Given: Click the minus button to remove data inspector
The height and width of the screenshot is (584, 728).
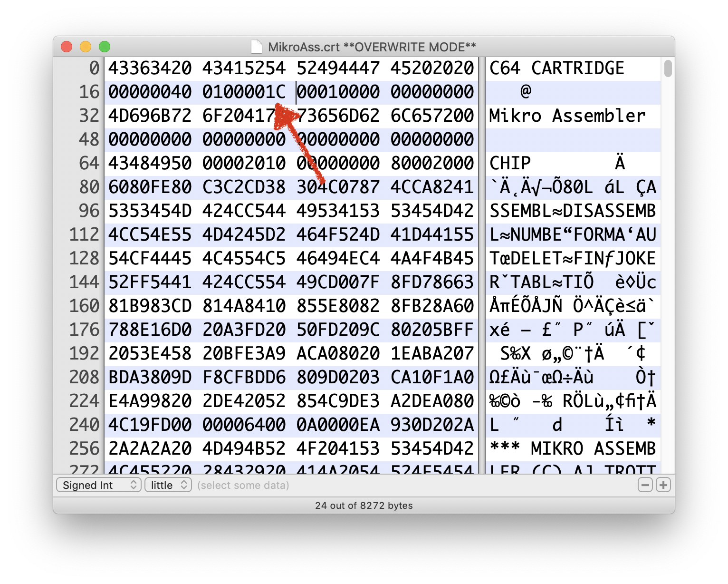Looking at the screenshot, I should point(645,485).
